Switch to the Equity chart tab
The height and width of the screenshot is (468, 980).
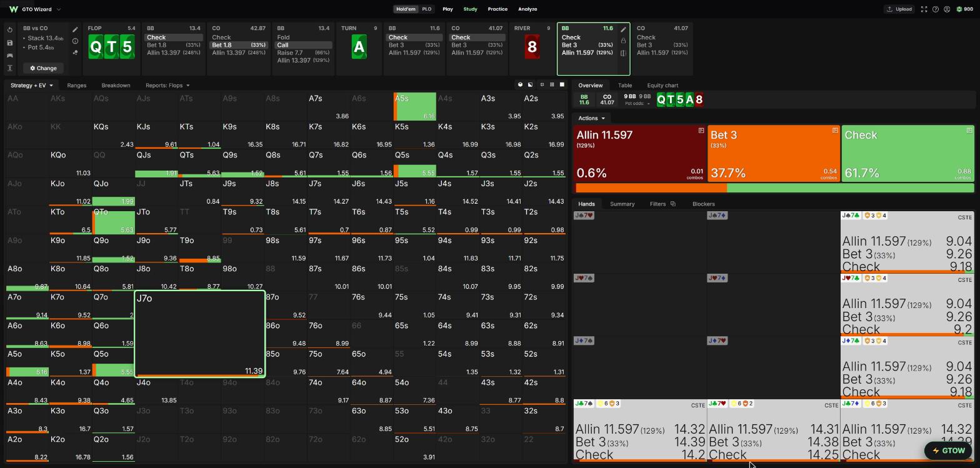[x=662, y=86]
